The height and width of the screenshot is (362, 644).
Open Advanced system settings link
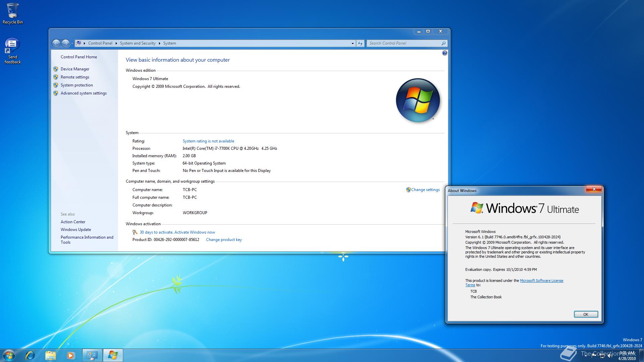click(x=84, y=93)
